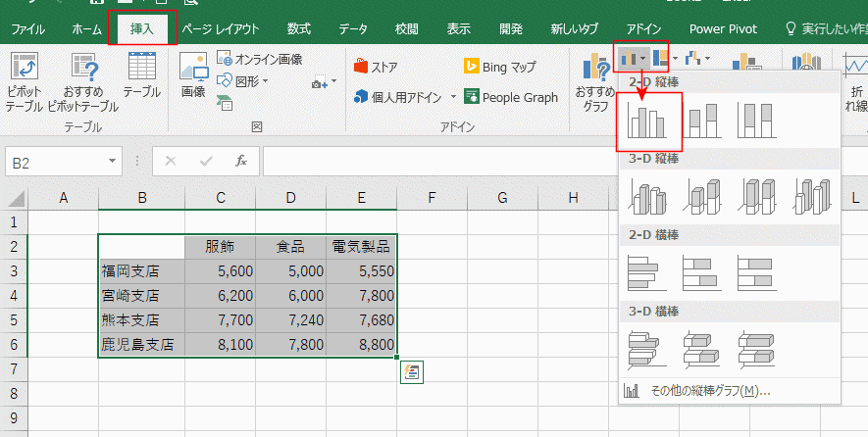Select column header G
This screenshot has height=437, width=868.
(x=502, y=198)
